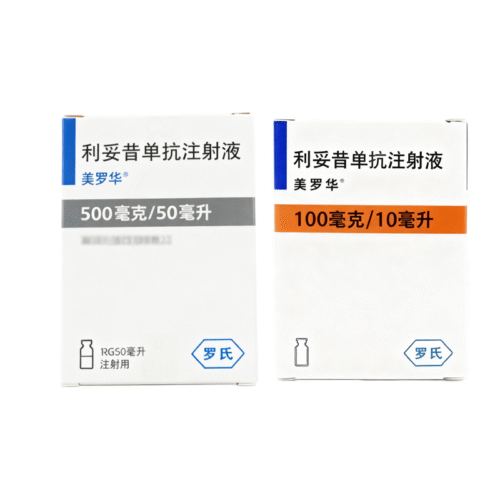
Task: Click the top flap of the right box
Action: 370,120
